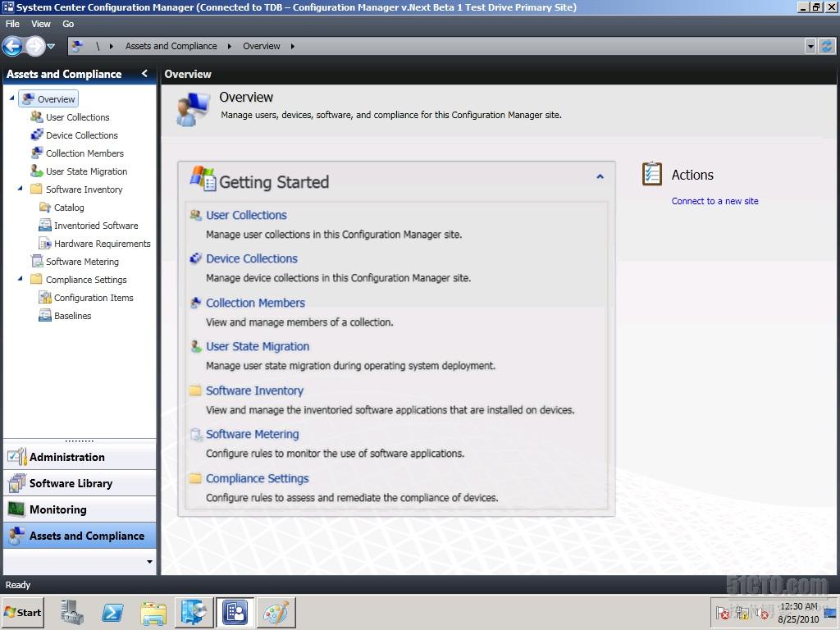Open the Software Inventory link in Getting Started
840x630 pixels.
pyautogui.click(x=254, y=390)
